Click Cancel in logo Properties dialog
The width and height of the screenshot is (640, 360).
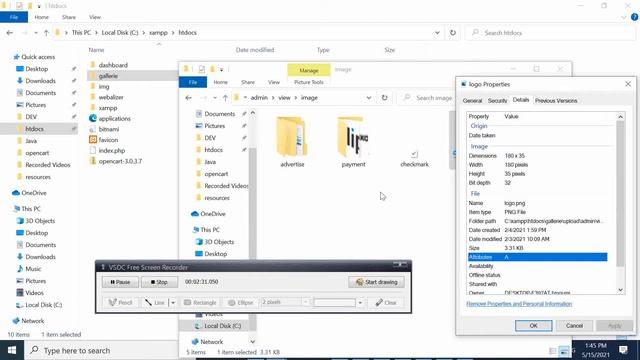(x=574, y=326)
